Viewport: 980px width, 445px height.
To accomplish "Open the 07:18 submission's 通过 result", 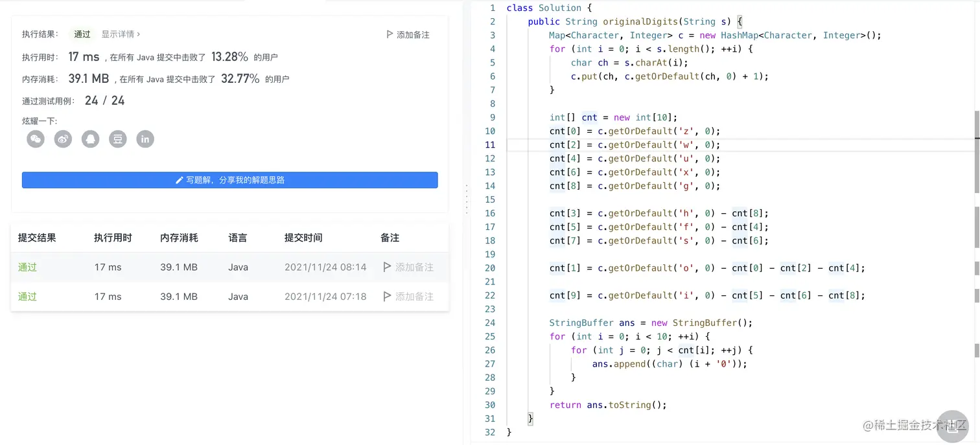I will [27, 297].
